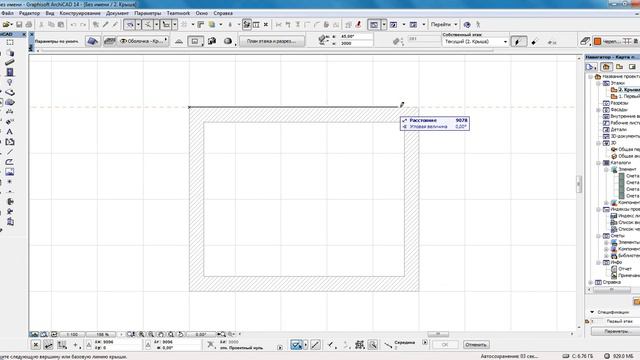Toggle the pen-shaped button right of Собственный этаж

518,42
